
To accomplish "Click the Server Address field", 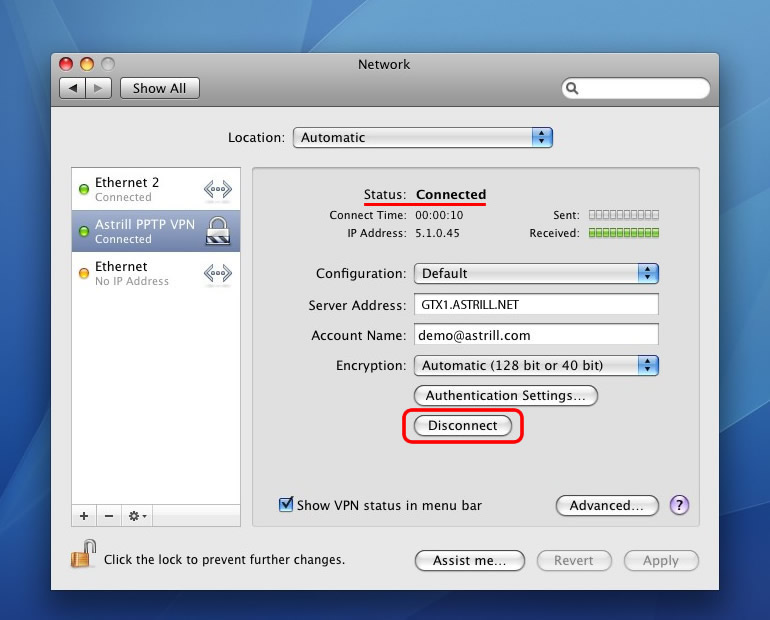I will click(536, 305).
